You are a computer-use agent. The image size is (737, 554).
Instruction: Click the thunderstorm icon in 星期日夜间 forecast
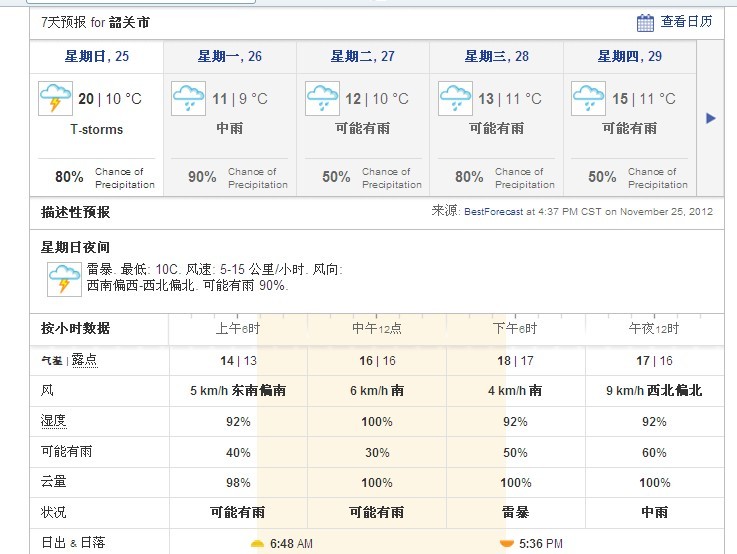pos(64,279)
